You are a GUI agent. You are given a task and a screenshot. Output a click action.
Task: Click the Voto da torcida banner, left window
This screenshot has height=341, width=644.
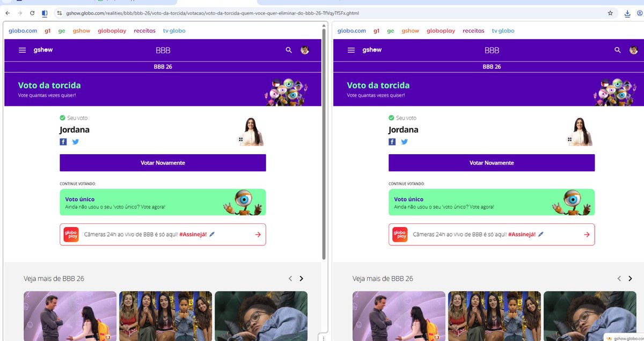[163, 90]
